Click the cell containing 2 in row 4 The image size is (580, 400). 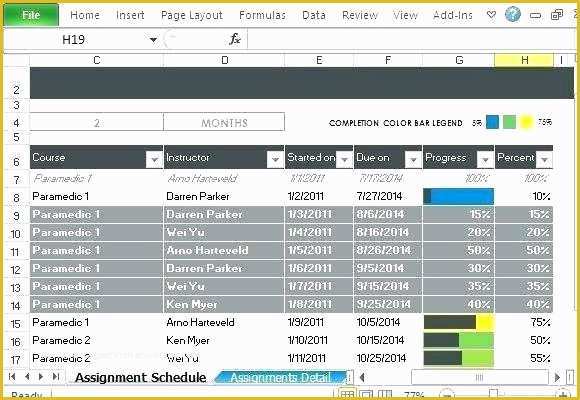coord(97,122)
